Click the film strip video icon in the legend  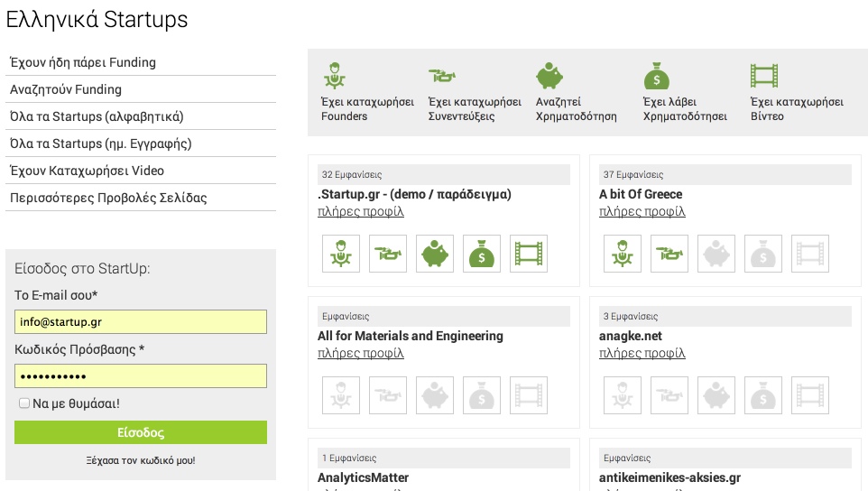[764, 76]
